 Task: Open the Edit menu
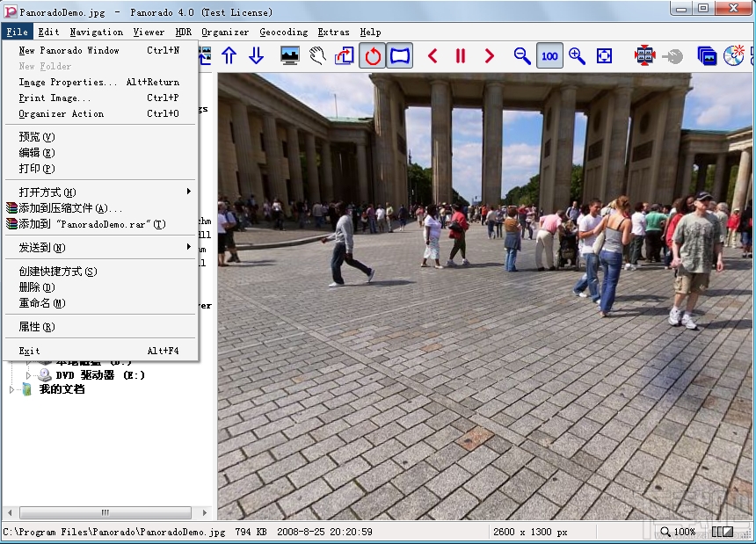[x=48, y=32]
